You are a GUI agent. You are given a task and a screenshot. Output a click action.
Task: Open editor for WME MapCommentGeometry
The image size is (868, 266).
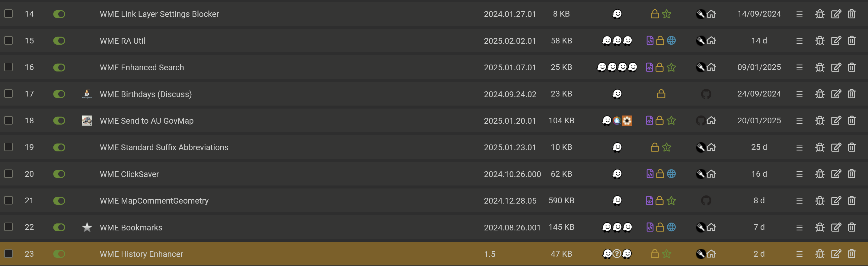[x=836, y=201]
